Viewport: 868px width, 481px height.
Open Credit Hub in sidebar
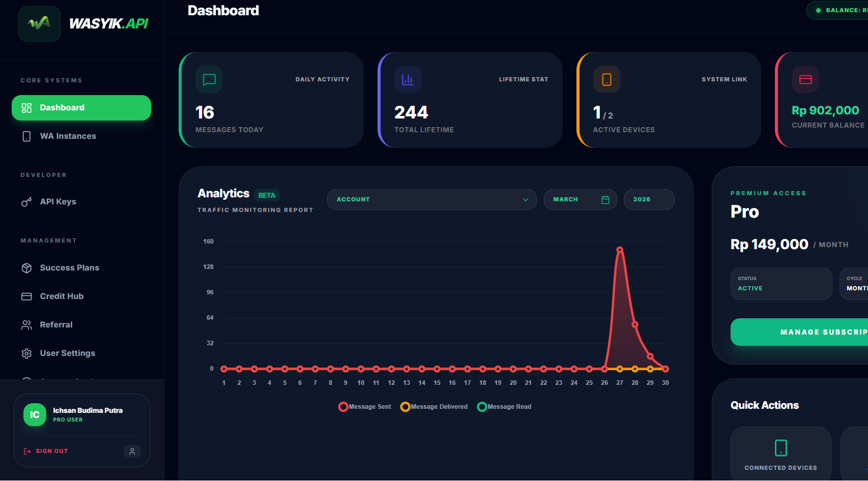tap(62, 296)
